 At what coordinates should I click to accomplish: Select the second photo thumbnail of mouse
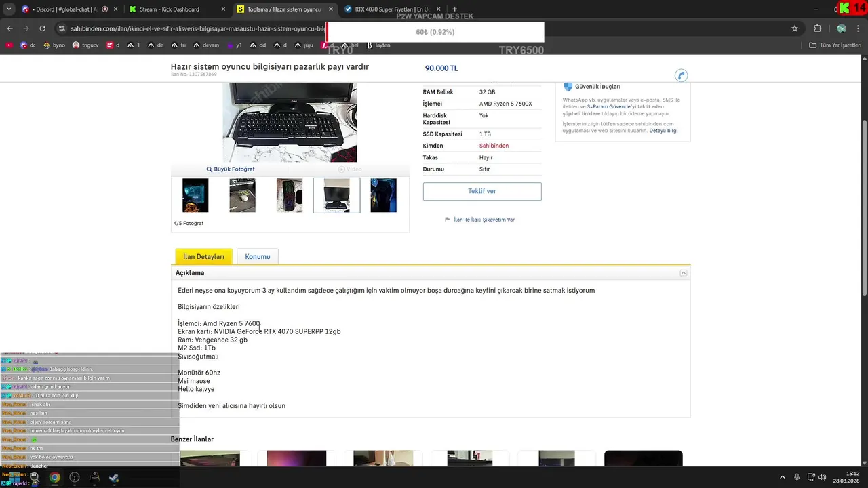(242, 195)
